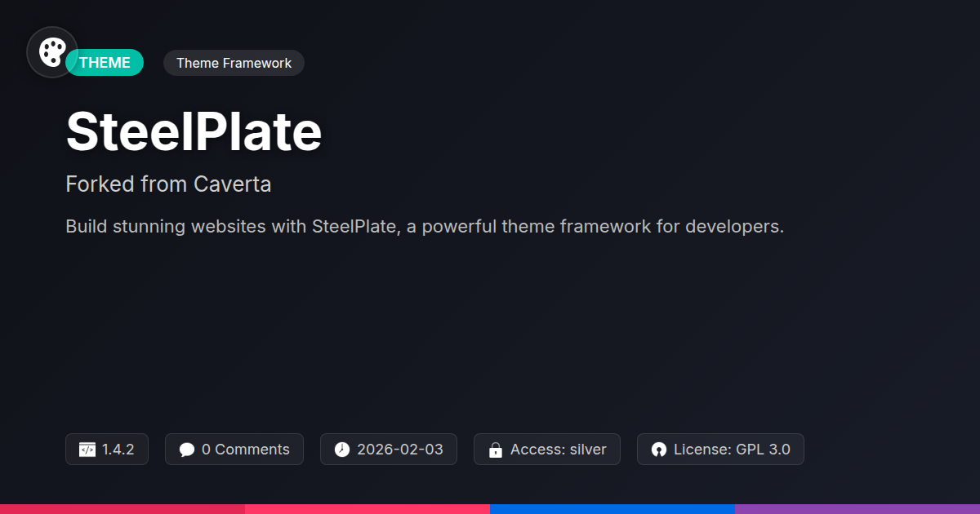
Task: Follow the Forked from Caverta link
Action: [168, 184]
